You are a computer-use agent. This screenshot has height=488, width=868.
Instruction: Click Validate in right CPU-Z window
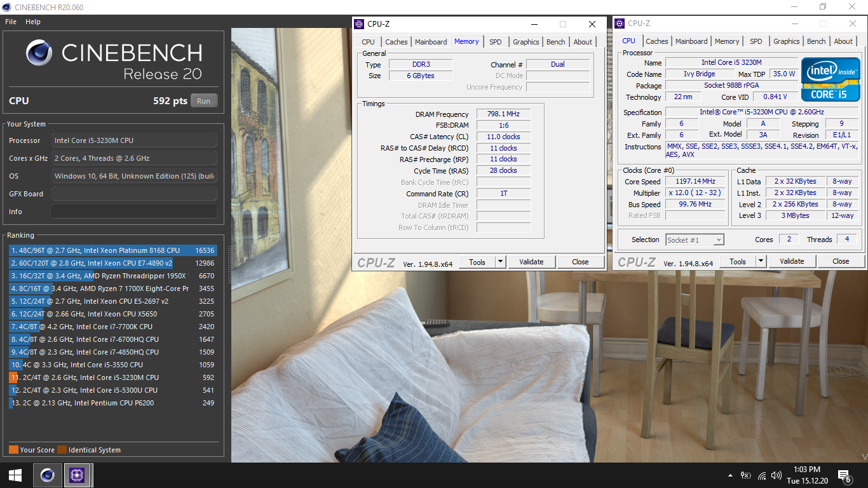tap(792, 261)
